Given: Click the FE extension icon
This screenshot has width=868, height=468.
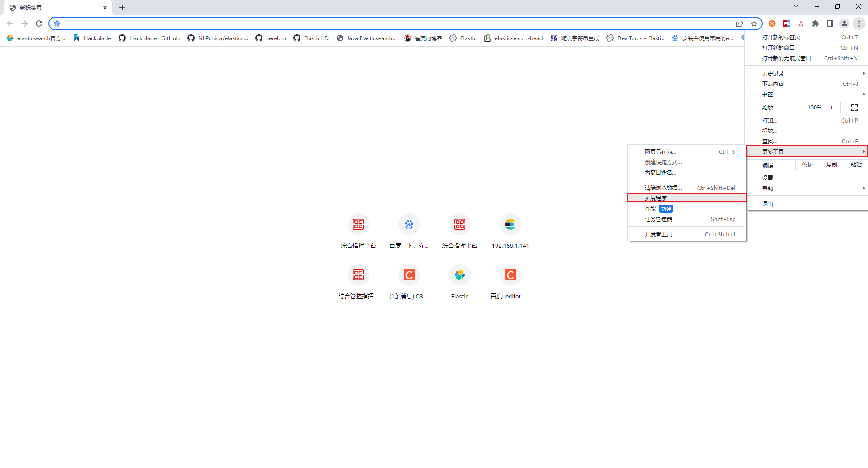Looking at the screenshot, I should tap(787, 24).
